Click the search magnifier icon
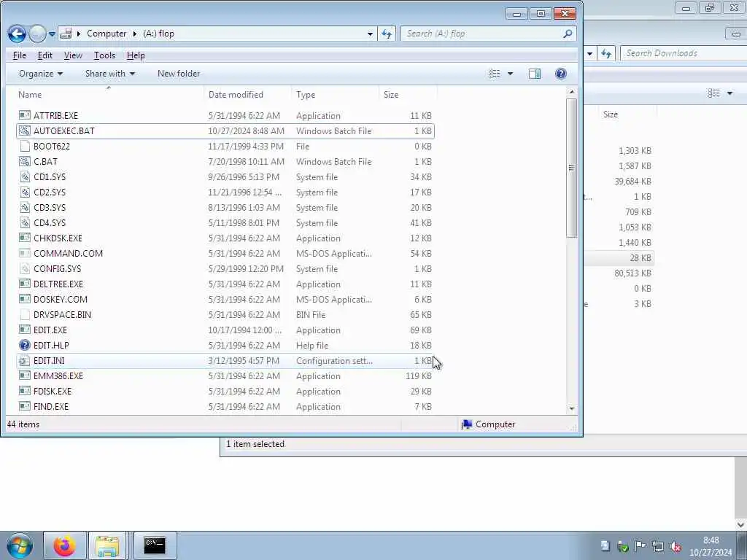Viewport: 747px width, 560px height. (568, 34)
